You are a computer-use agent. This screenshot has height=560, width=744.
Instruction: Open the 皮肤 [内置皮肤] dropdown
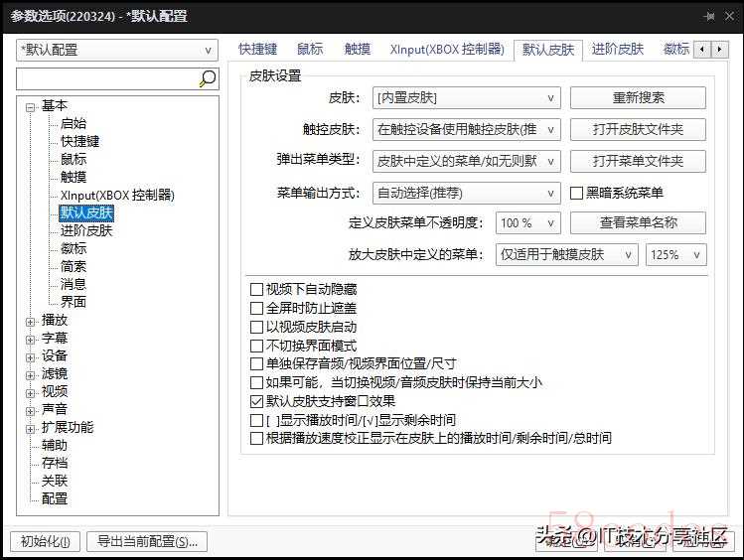pyautogui.click(x=467, y=98)
